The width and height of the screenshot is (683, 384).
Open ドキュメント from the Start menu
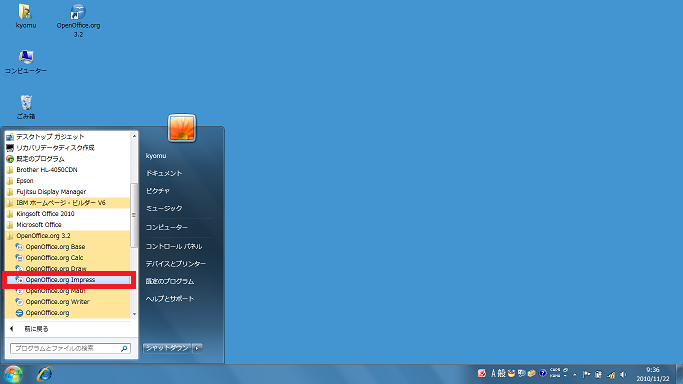point(164,173)
